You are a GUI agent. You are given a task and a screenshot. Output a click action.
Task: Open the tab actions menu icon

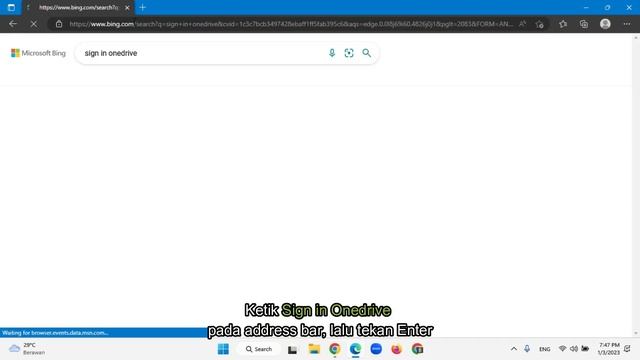(11, 7)
